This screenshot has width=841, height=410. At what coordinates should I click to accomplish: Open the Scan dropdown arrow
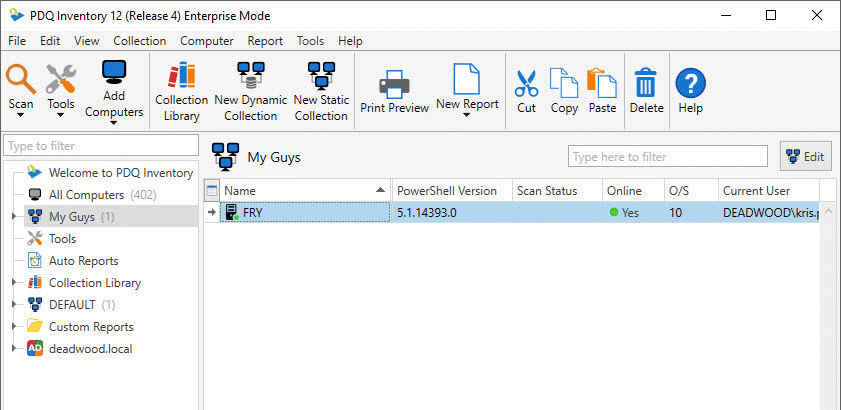coord(21,115)
